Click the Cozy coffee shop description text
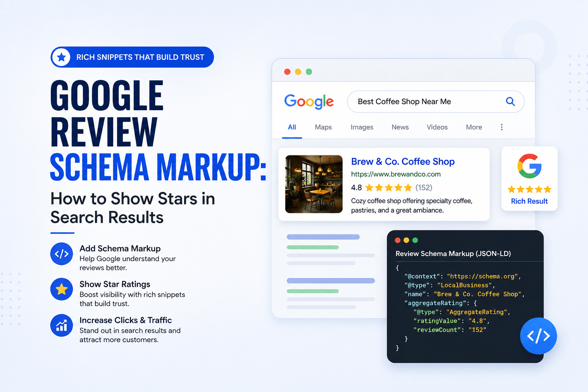Screen dimensions: 588x392 point(412,206)
